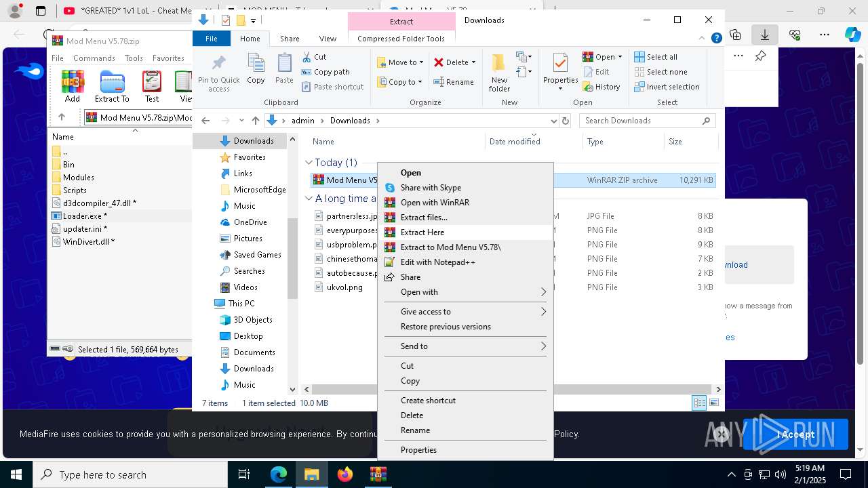Collapse the Today group

pos(309,163)
